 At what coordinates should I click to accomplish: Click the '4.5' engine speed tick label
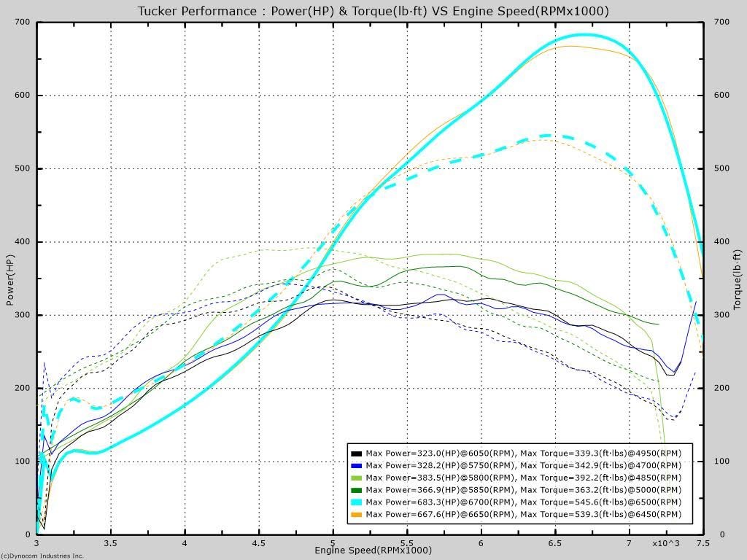259,543
